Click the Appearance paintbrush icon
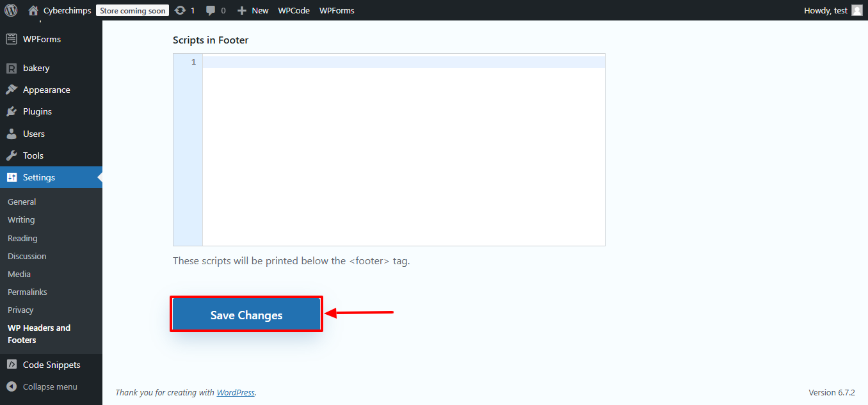Image resolution: width=868 pixels, height=405 pixels. click(x=12, y=90)
